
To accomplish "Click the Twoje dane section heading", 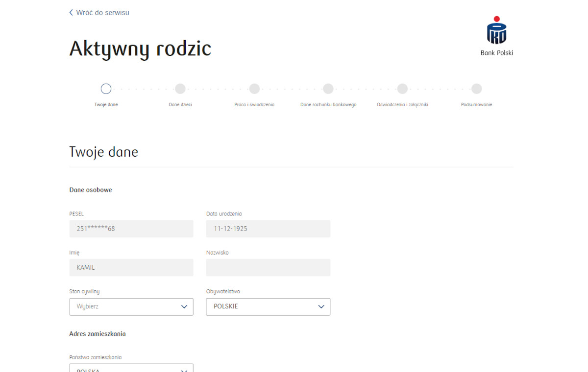I will tap(103, 152).
